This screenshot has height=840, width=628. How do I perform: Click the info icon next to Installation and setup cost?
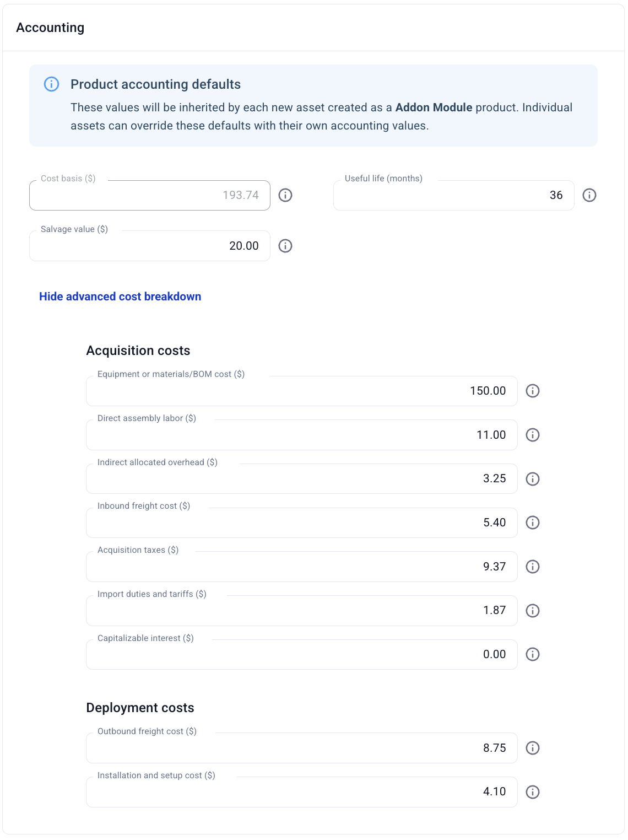tap(532, 792)
